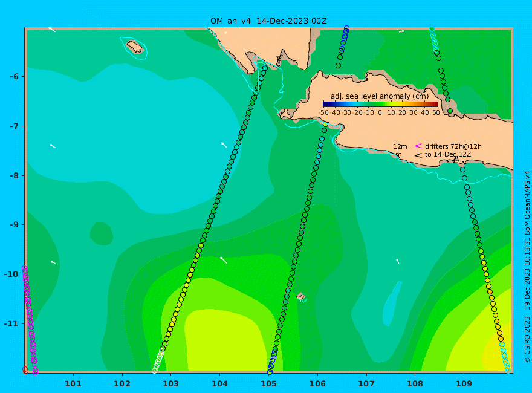
Task: Click the sea level anomaly color bar
Action: click(380, 104)
